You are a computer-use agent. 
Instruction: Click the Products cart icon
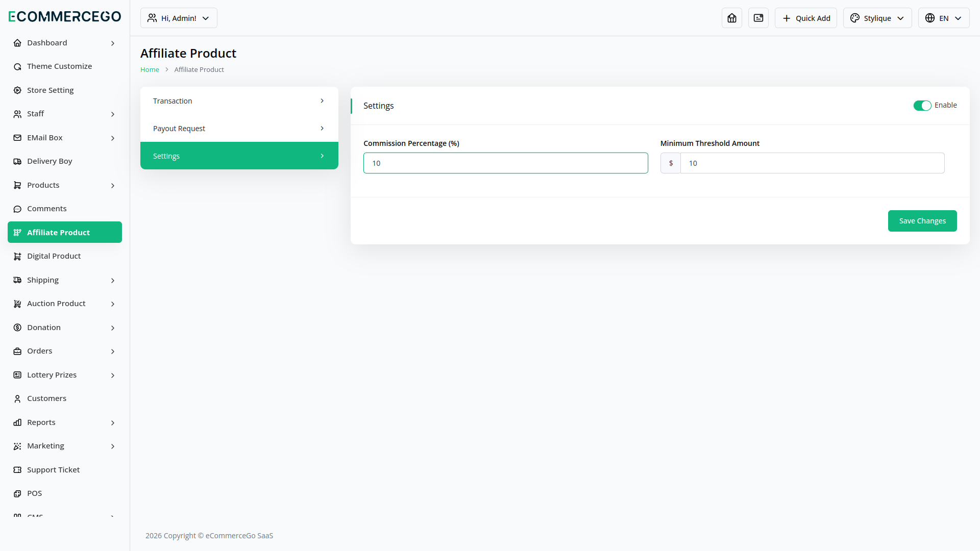tap(17, 185)
